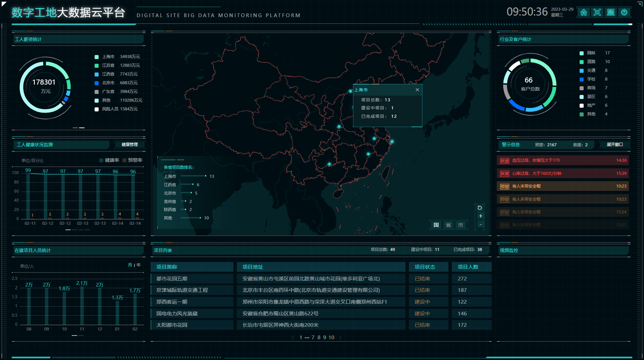Open project row 太阳都市花园
The image size is (644, 360).
(321, 325)
